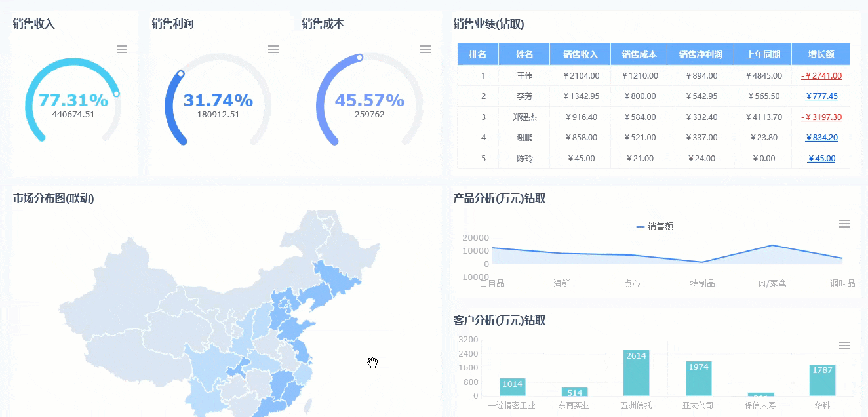868x417 pixels.
Task: Open the -¥3197.30 growth link
Action: tap(821, 117)
